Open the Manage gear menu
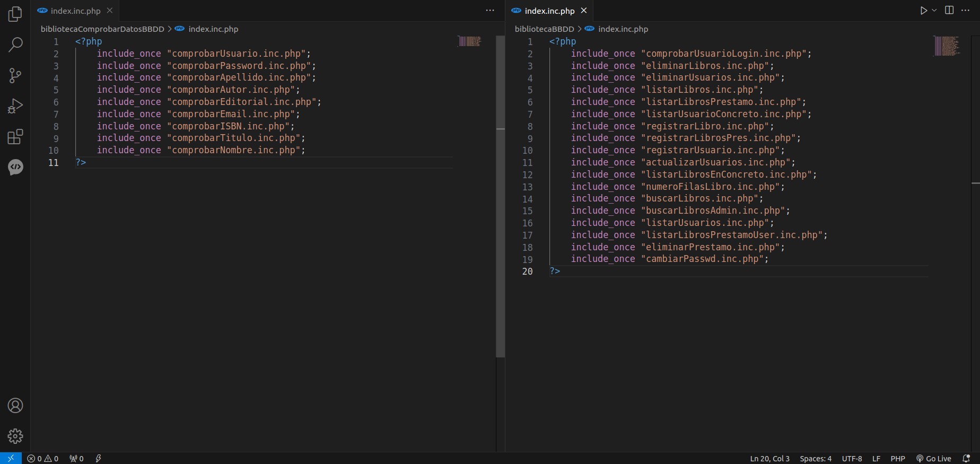The height and width of the screenshot is (464, 980). 15,436
